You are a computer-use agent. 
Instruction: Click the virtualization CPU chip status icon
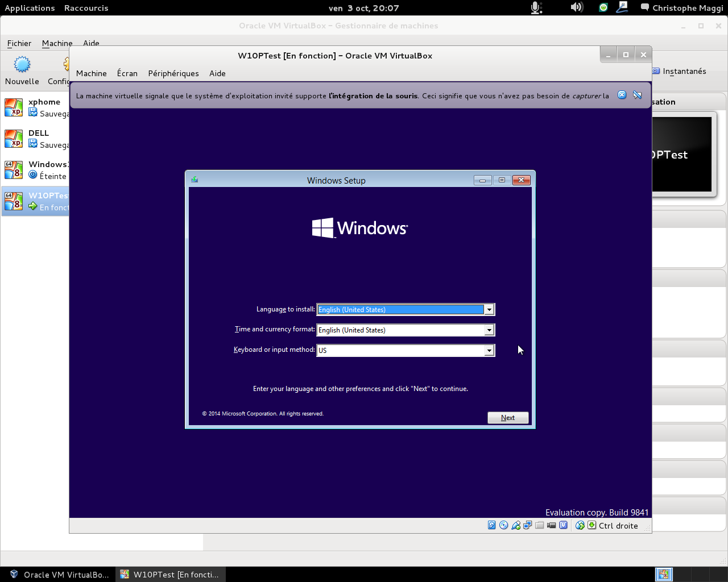[563, 525]
